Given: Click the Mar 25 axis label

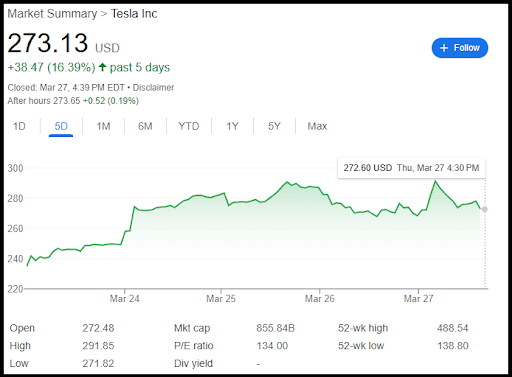Looking at the screenshot, I should point(221,298).
